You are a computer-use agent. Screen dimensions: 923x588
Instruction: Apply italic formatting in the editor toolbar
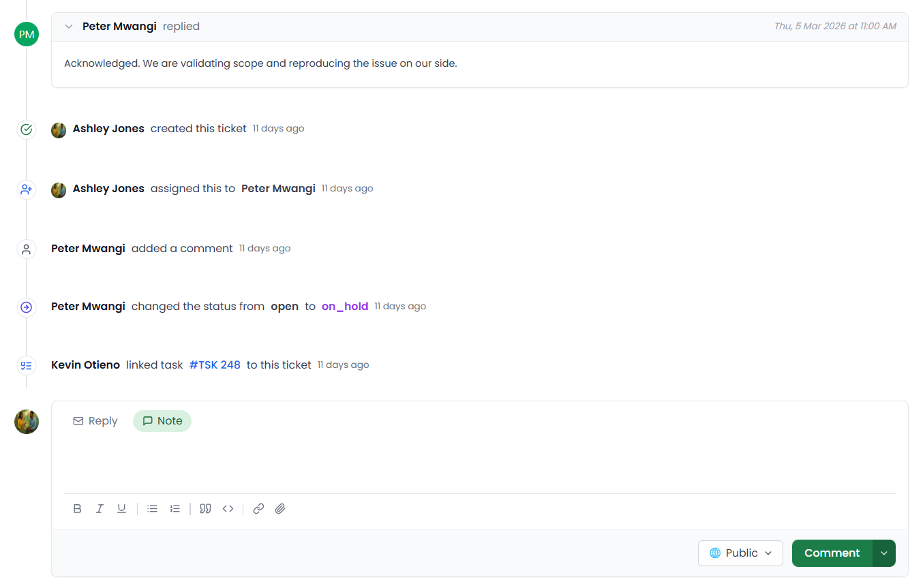[100, 508]
